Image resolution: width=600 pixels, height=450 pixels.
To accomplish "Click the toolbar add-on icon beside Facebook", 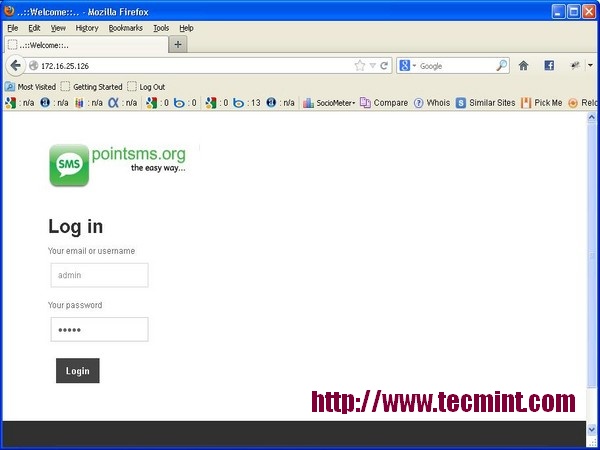I will click(575, 66).
